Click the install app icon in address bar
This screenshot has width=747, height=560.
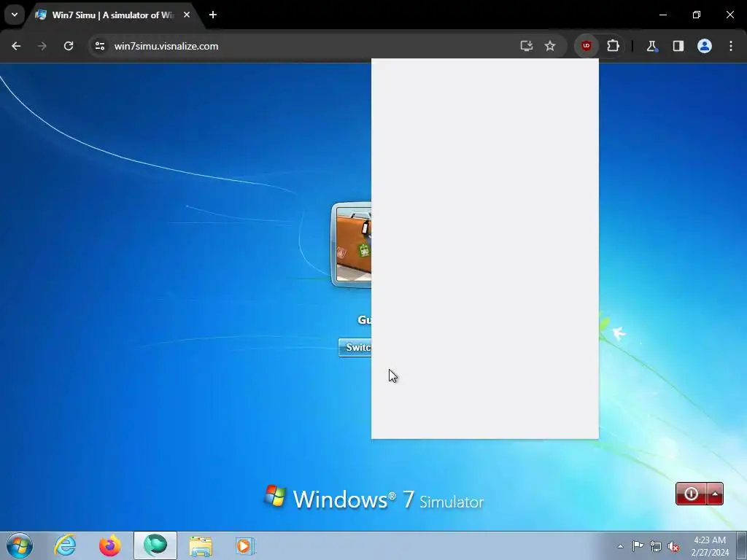(x=527, y=46)
